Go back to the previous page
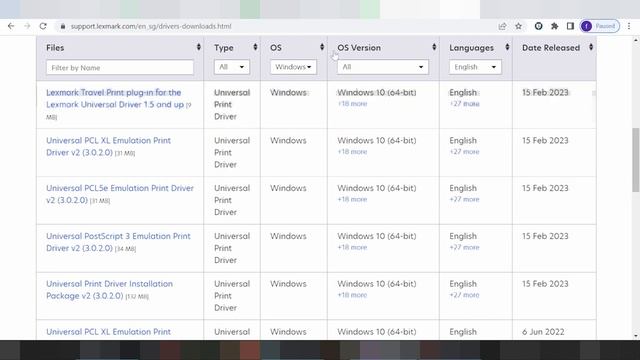Screen dimensions: 640x360 click(11, 26)
